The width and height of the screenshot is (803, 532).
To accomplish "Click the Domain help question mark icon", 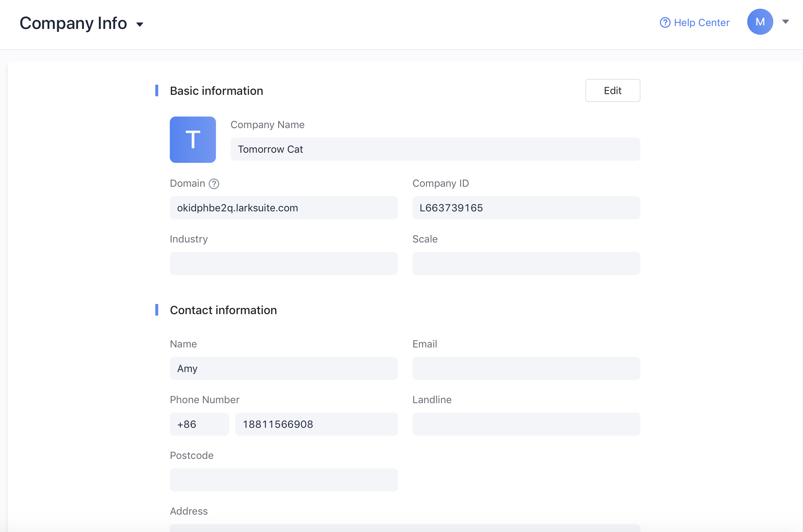I will [214, 184].
